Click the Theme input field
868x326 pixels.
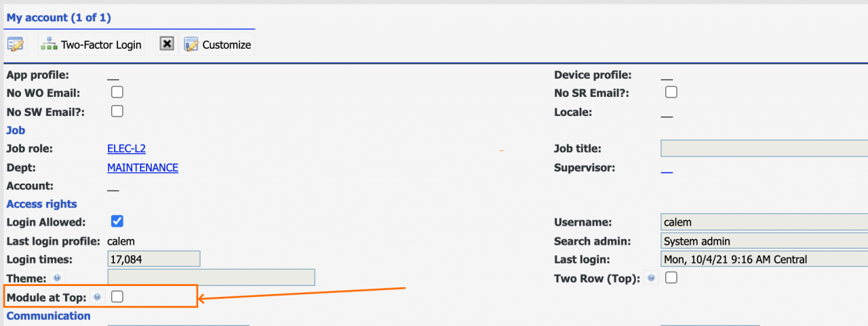(x=211, y=278)
